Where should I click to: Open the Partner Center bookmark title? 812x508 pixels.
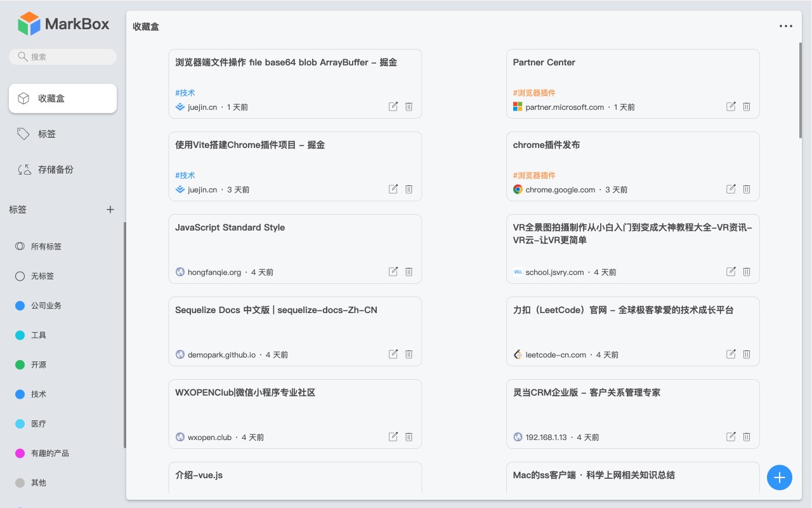(544, 62)
